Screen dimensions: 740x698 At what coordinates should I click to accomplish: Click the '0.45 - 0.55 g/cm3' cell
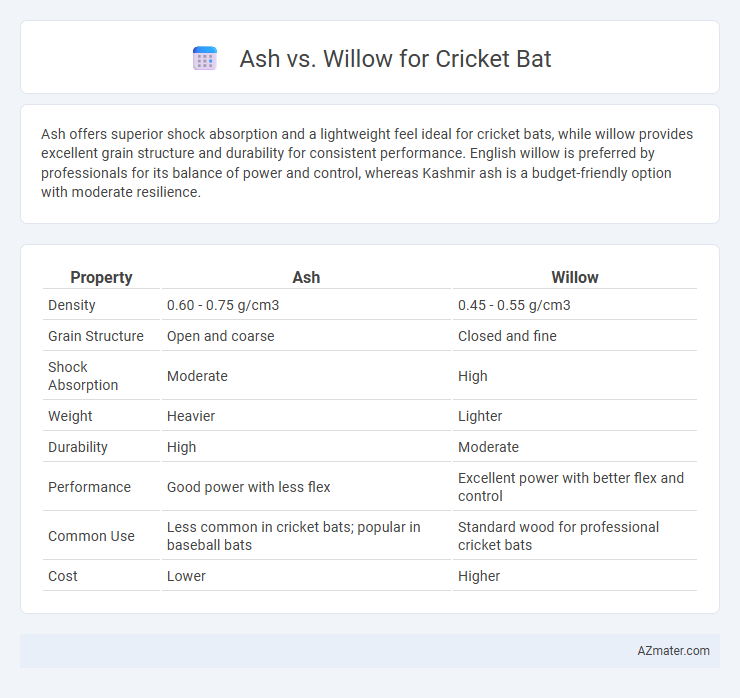coord(514,305)
